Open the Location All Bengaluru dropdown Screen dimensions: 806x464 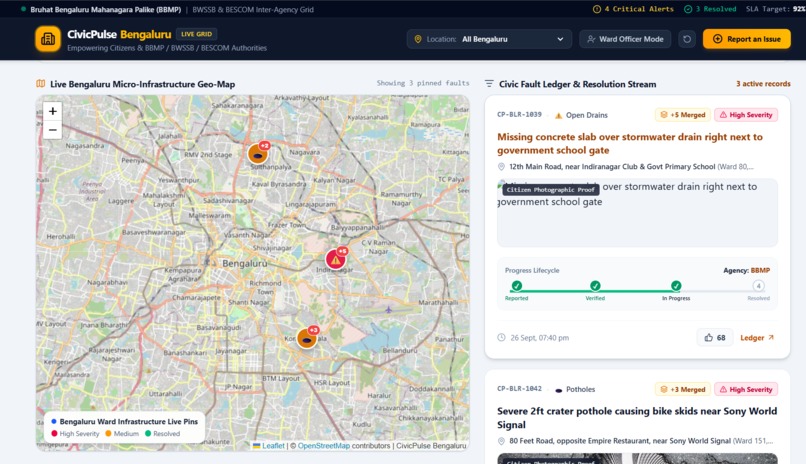pyautogui.click(x=489, y=39)
